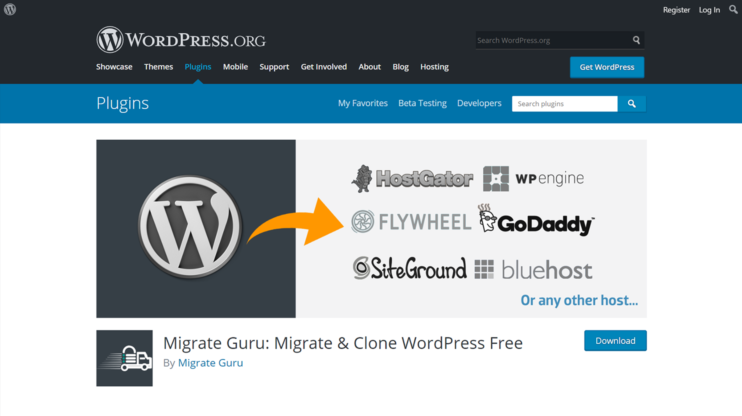
Task: Click the Flywheel logo in banner
Action: click(411, 221)
